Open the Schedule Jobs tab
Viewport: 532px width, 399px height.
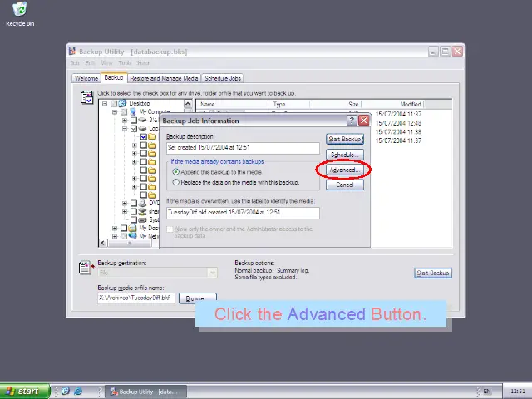222,78
